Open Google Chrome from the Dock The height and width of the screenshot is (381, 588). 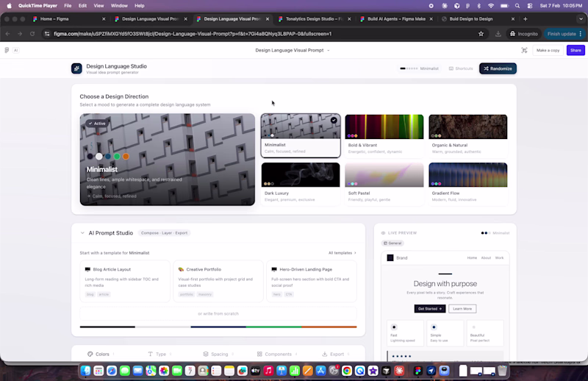point(347,371)
